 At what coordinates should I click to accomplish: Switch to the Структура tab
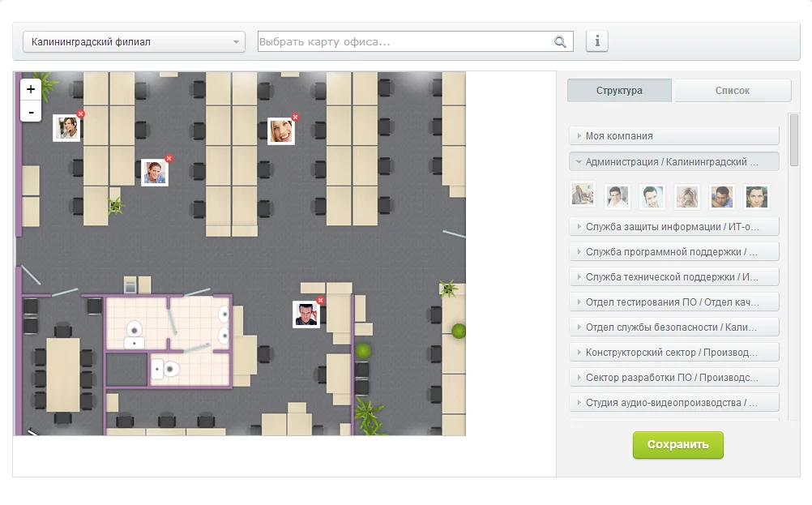619,91
